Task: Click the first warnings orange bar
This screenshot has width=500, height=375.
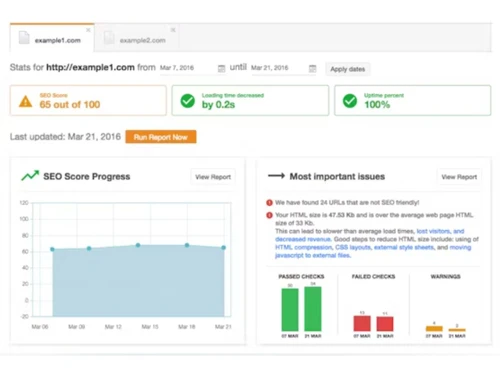Action: click(434, 329)
